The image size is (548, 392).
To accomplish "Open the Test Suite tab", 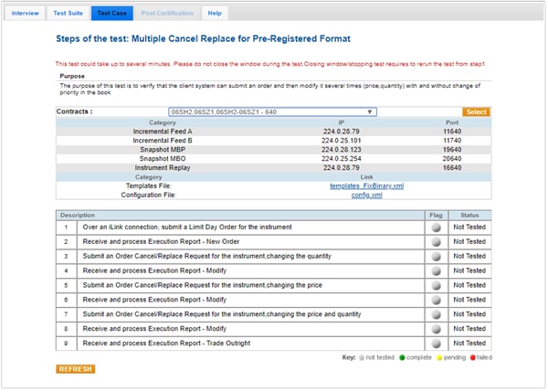I will (x=68, y=14).
